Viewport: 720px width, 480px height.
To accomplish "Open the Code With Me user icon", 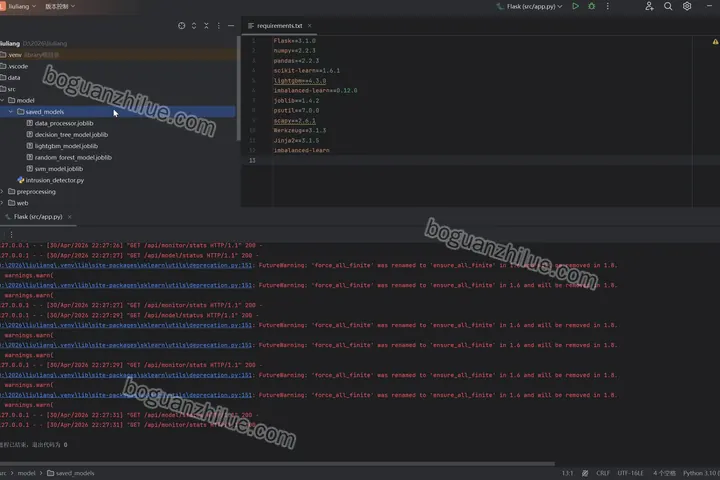I will point(649,6).
